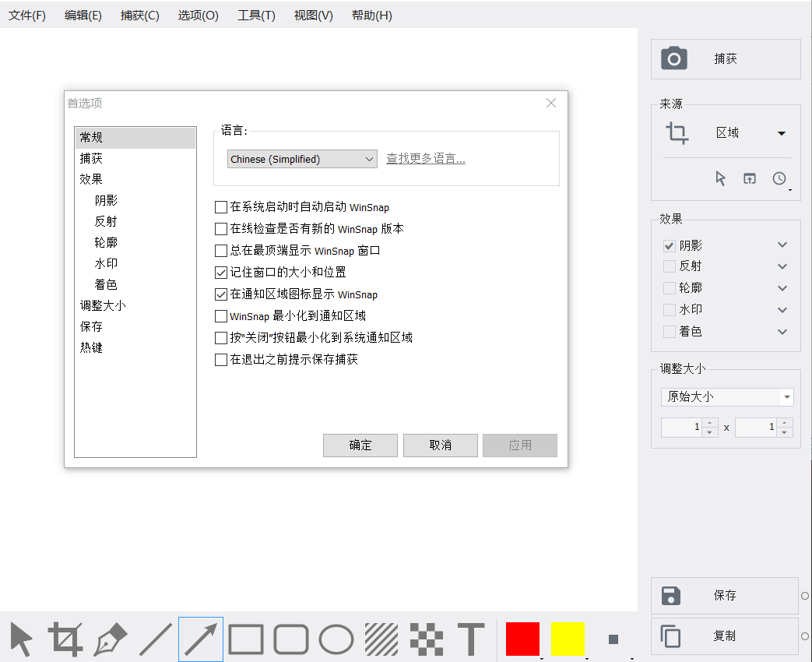Uncheck the 阴影 effect in right panel
This screenshot has height=662, width=812.
pos(669,245)
